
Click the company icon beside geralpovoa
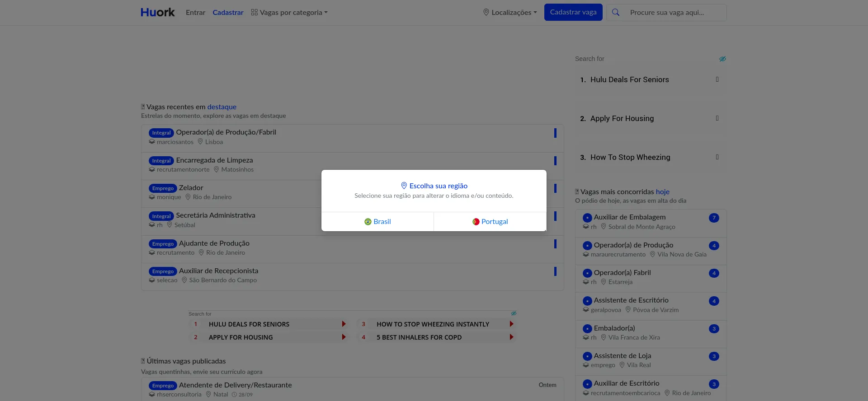[586, 310]
